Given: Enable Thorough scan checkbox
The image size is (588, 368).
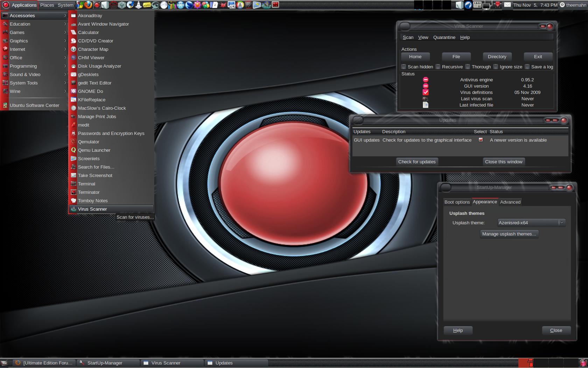Looking at the screenshot, I should pos(468,67).
